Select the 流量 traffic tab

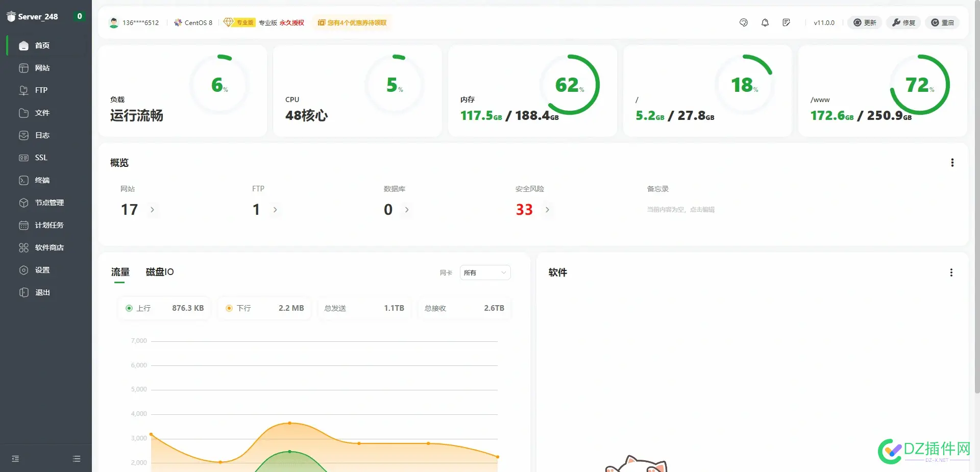coord(120,272)
